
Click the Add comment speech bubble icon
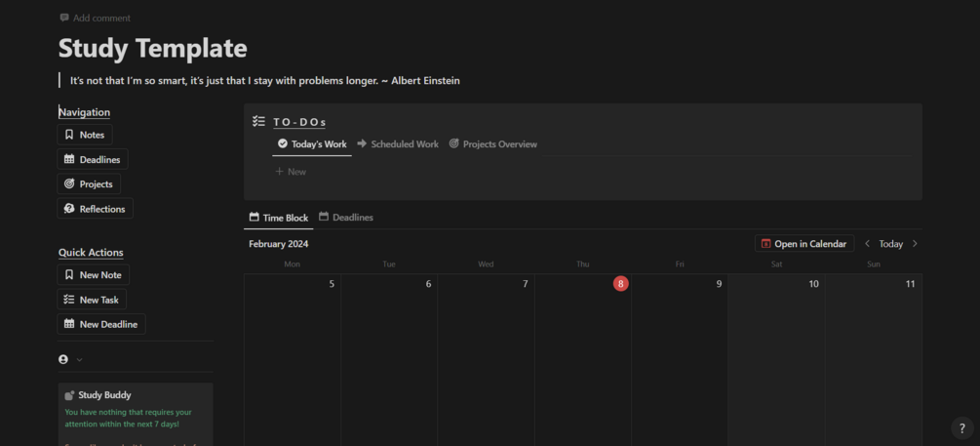point(64,18)
